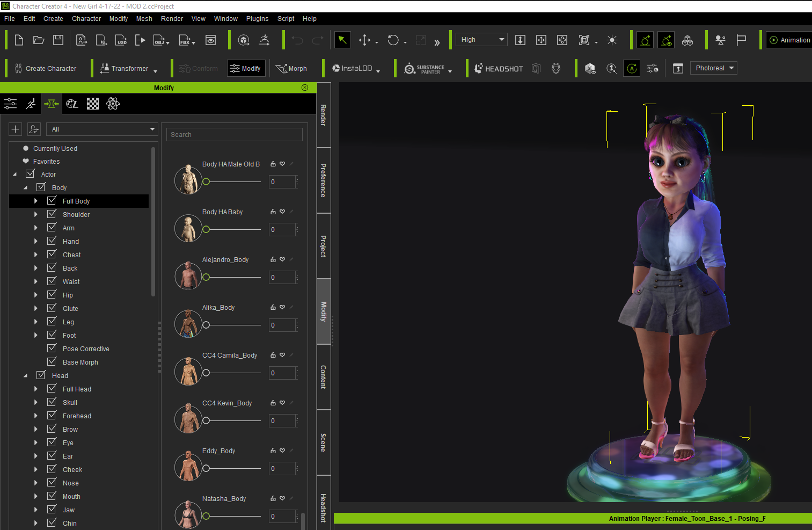Click the Redo arrow

click(318, 40)
